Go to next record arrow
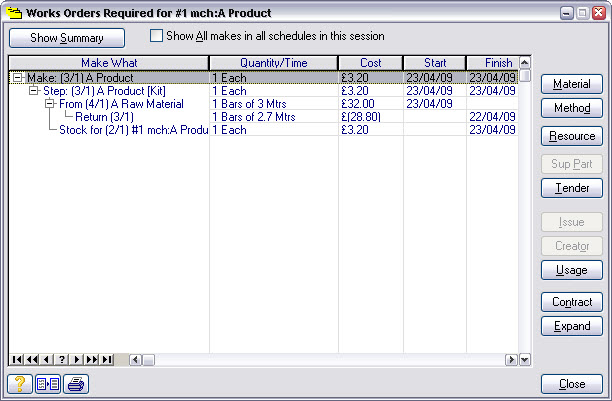This screenshot has width=612, height=401. click(77, 359)
